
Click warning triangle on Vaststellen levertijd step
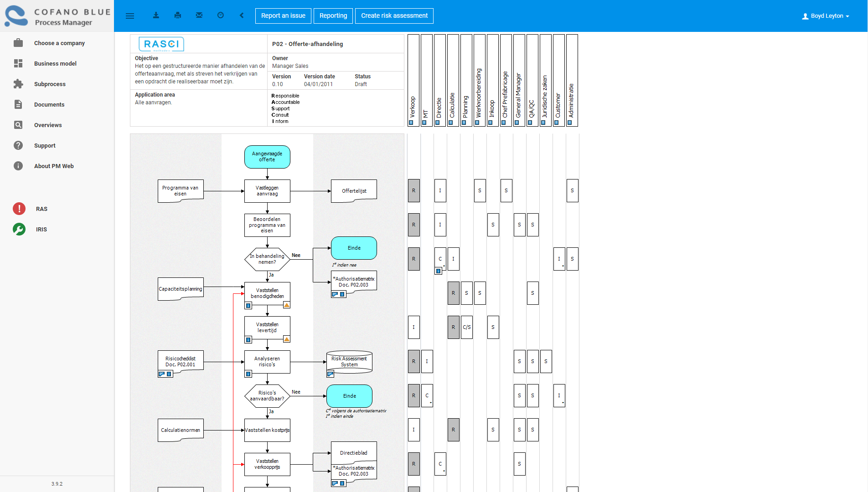tap(287, 339)
